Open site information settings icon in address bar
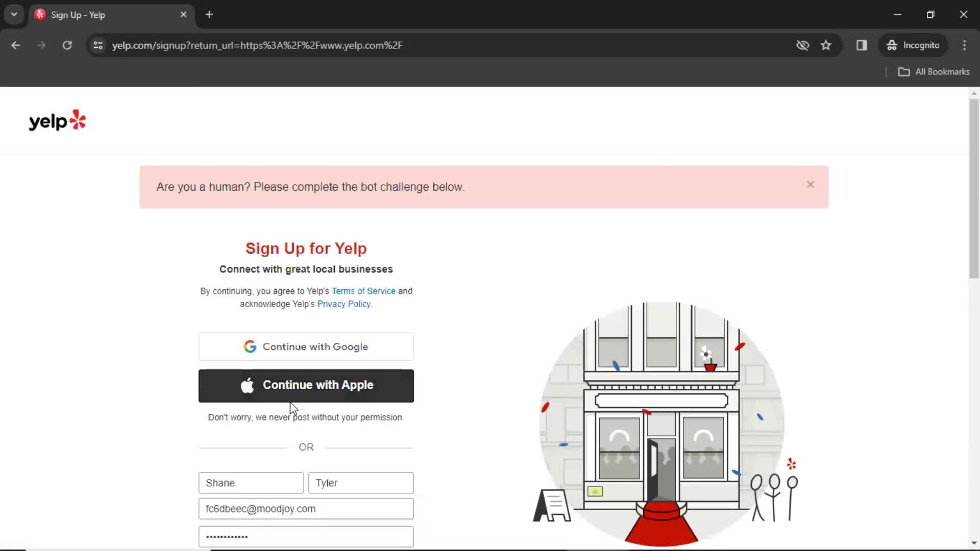Image resolution: width=980 pixels, height=551 pixels. [98, 45]
